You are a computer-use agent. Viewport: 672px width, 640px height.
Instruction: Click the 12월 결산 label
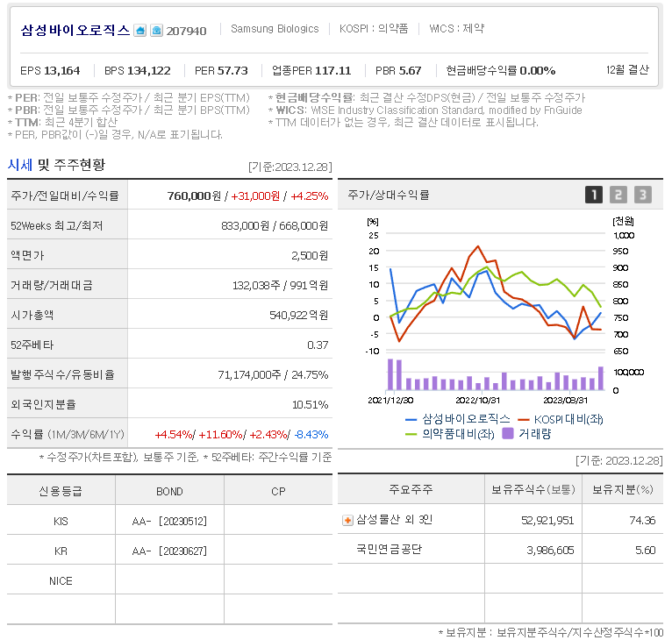pyautogui.click(x=627, y=70)
